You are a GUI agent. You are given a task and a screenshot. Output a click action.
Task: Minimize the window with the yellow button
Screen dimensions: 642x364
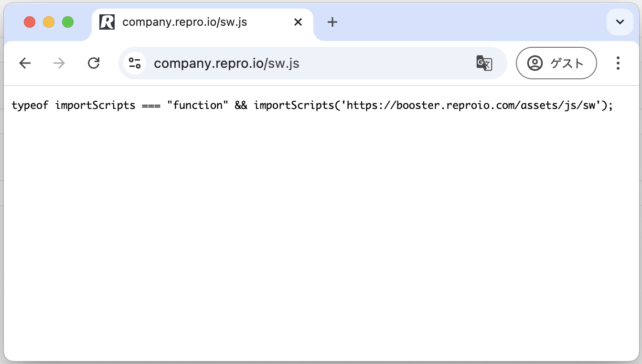click(49, 22)
